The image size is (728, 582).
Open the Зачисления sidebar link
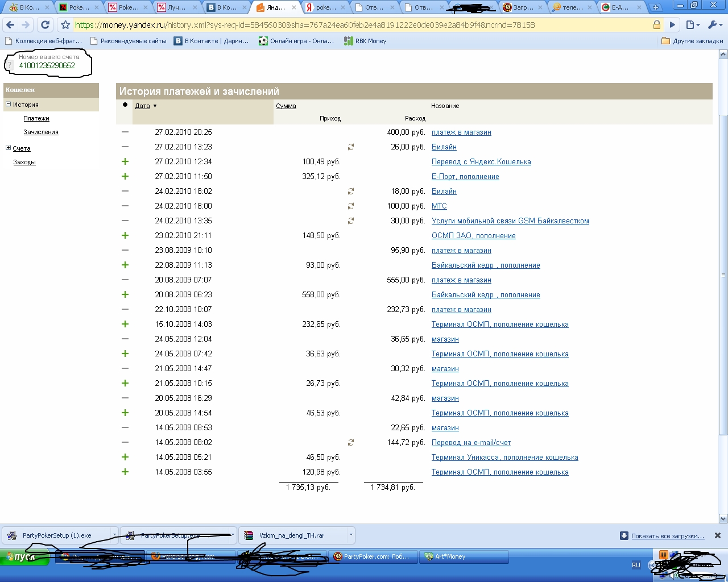[41, 132]
